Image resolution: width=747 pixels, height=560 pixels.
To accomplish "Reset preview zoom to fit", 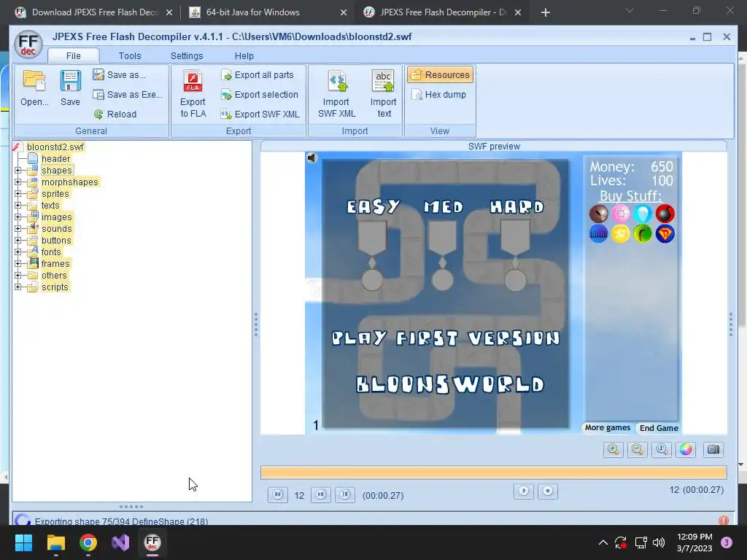I will (662, 449).
